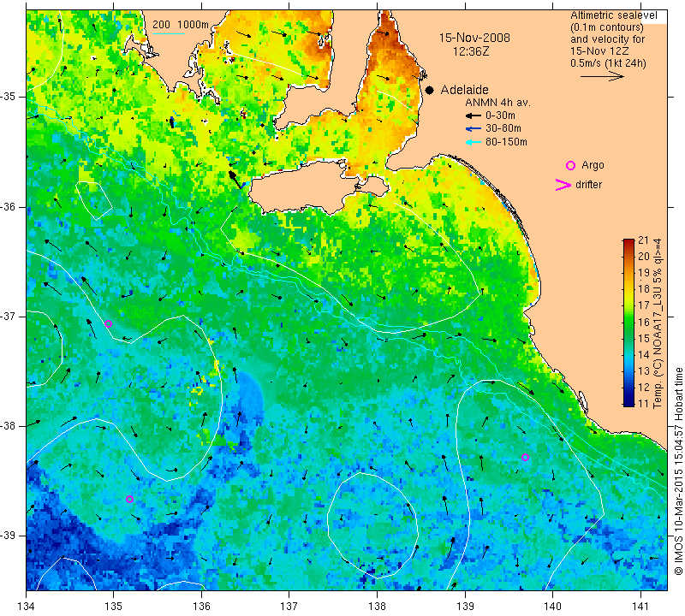Click the colorbar value 21

(x=644, y=240)
